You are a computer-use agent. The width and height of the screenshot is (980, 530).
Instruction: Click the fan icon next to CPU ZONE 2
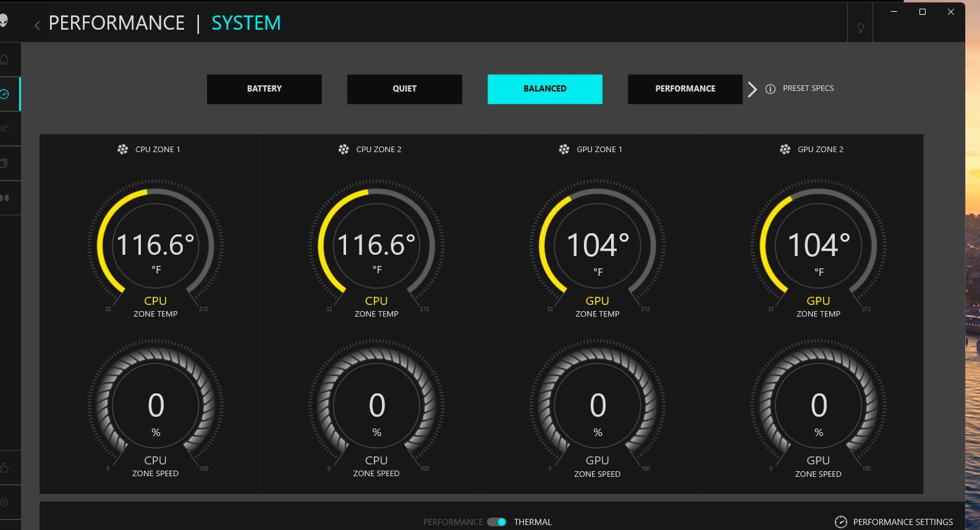(x=344, y=149)
